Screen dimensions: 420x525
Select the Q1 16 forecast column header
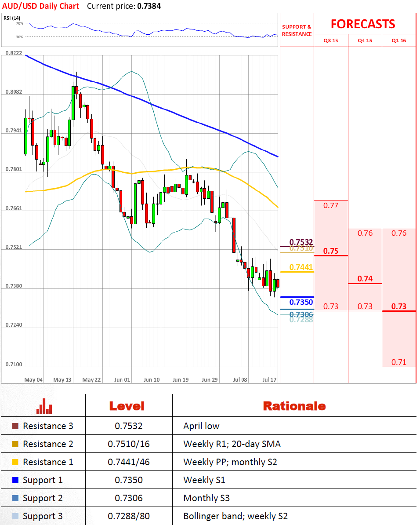(399, 40)
